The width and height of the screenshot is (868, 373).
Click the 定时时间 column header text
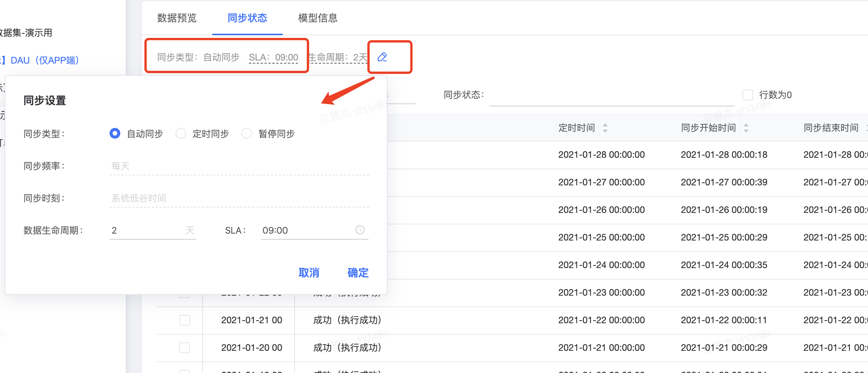(577, 128)
